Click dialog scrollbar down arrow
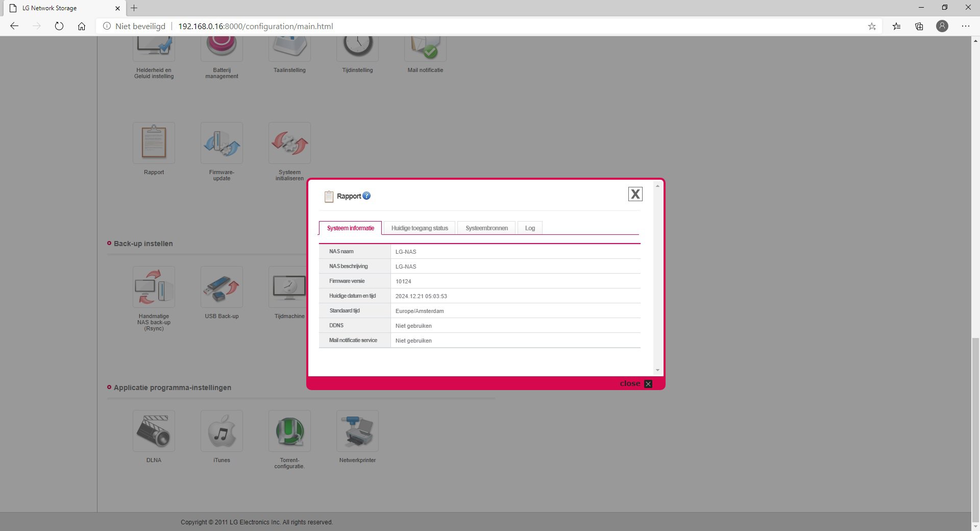 pyautogui.click(x=657, y=370)
